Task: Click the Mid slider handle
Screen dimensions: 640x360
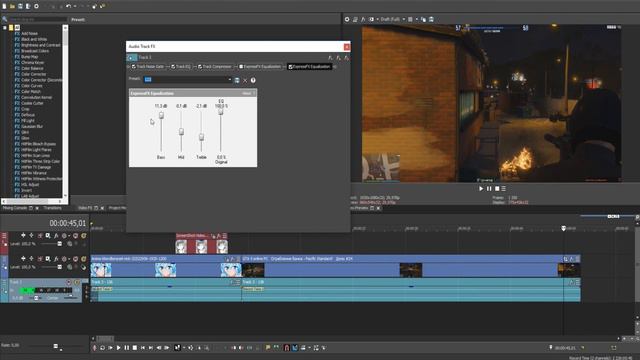Action: click(181, 131)
